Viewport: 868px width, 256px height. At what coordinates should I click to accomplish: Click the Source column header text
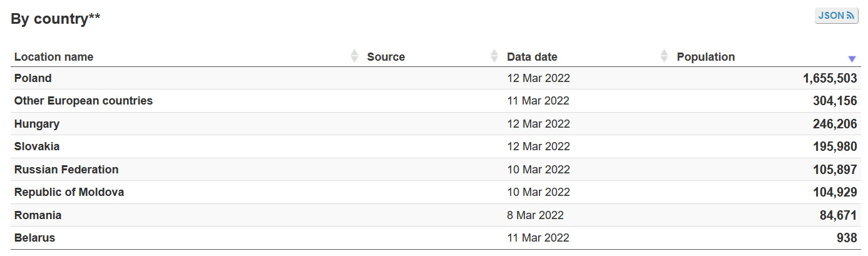(385, 57)
